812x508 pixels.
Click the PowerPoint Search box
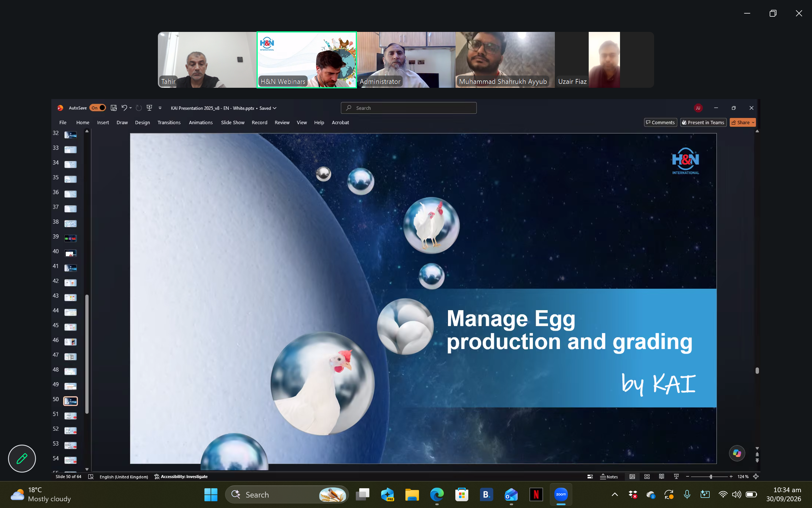coord(408,108)
